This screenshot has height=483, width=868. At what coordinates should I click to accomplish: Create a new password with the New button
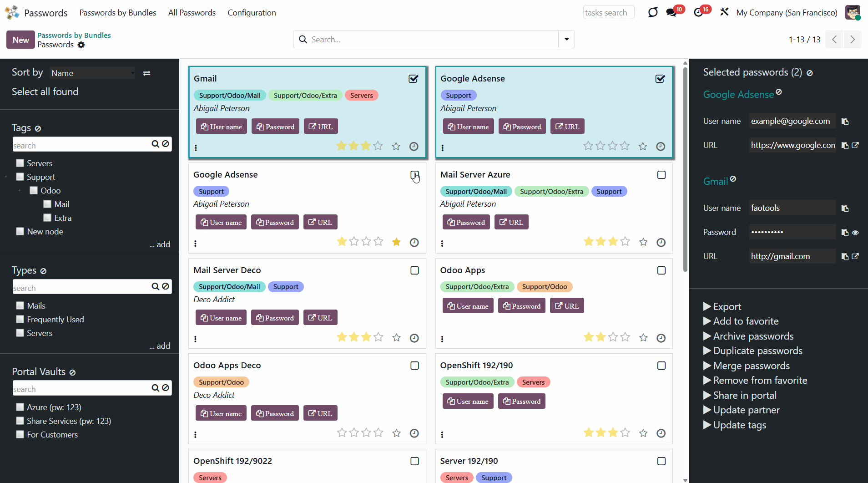coord(20,40)
